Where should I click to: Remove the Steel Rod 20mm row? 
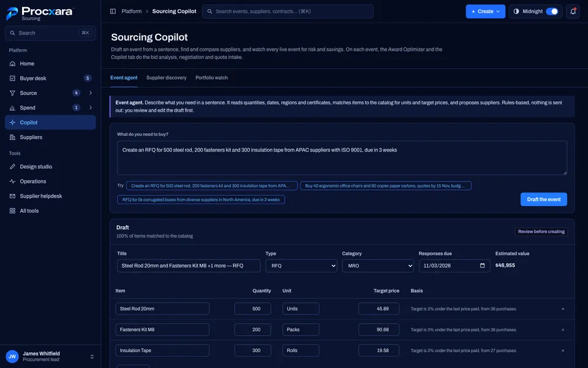pyautogui.click(x=563, y=309)
